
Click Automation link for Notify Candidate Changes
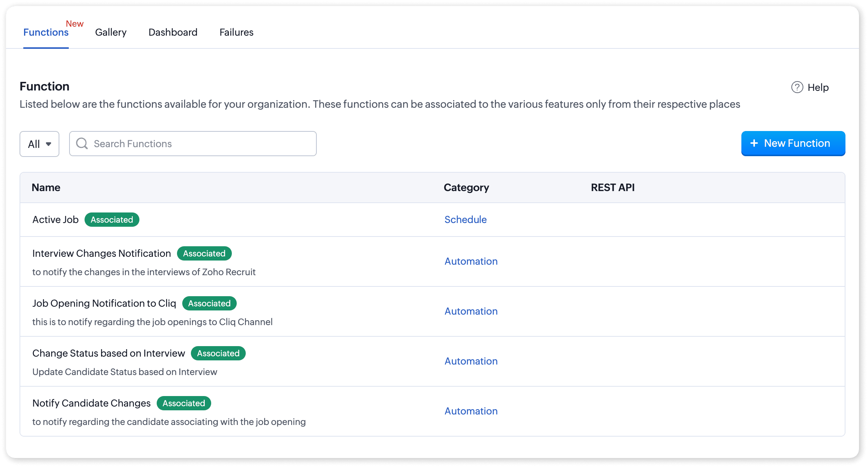point(471,411)
